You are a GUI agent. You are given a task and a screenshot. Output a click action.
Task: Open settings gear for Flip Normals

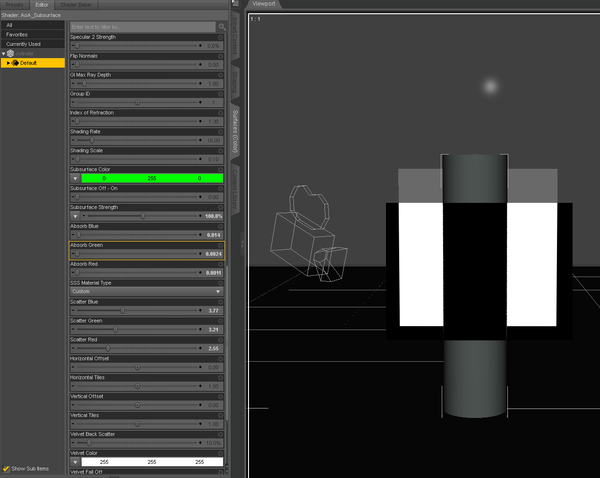point(220,56)
